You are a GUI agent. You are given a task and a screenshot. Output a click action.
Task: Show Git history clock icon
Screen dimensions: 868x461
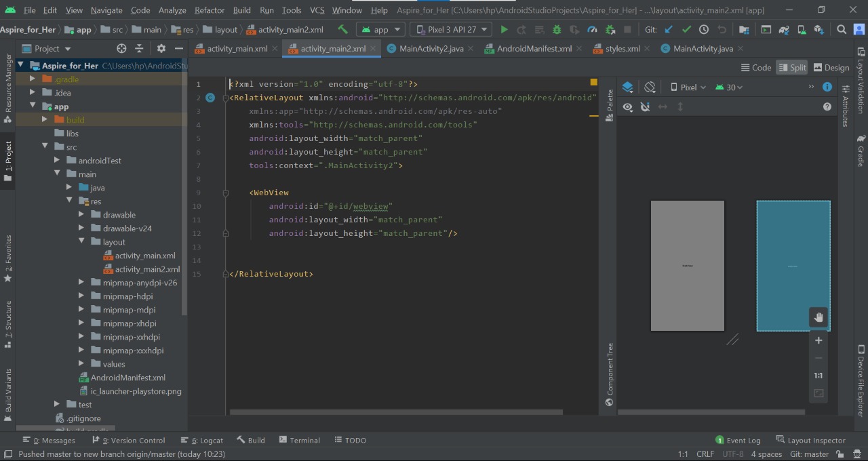coord(704,30)
